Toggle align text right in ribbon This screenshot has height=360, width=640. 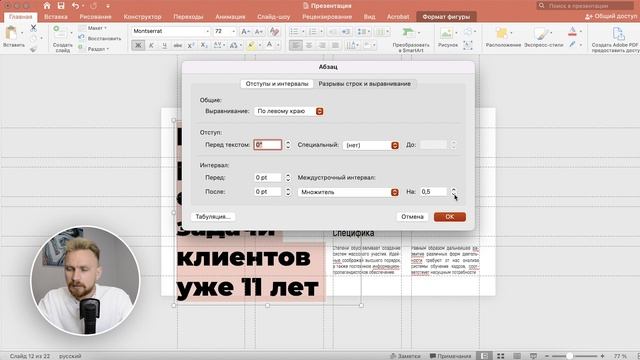tap(322, 45)
